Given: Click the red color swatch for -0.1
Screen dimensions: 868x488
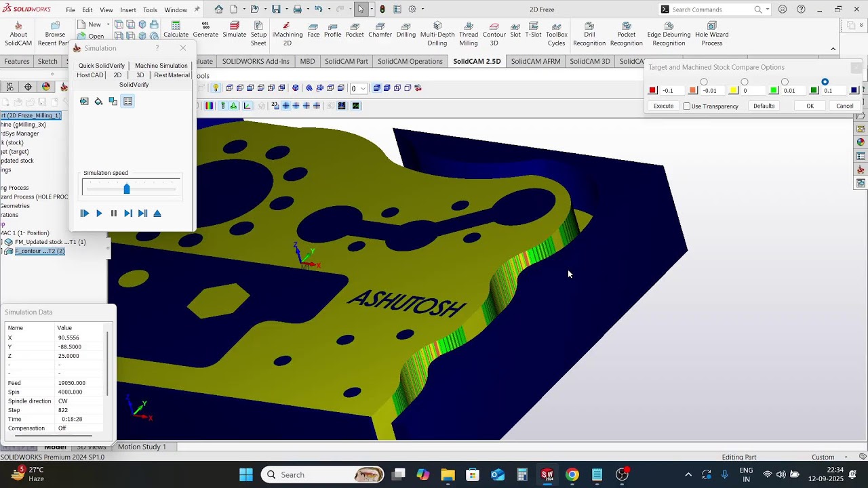Looking at the screenshot, I should 653,90.
